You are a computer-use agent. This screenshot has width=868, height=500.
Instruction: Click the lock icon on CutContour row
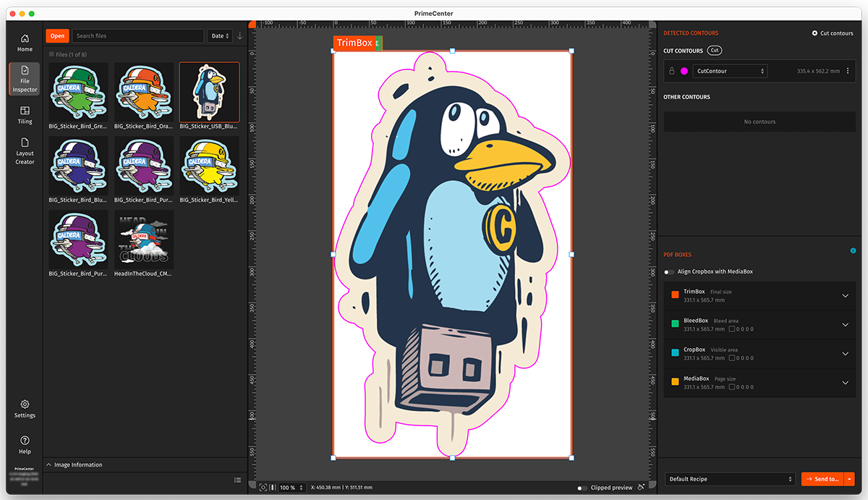coord(671,71)
